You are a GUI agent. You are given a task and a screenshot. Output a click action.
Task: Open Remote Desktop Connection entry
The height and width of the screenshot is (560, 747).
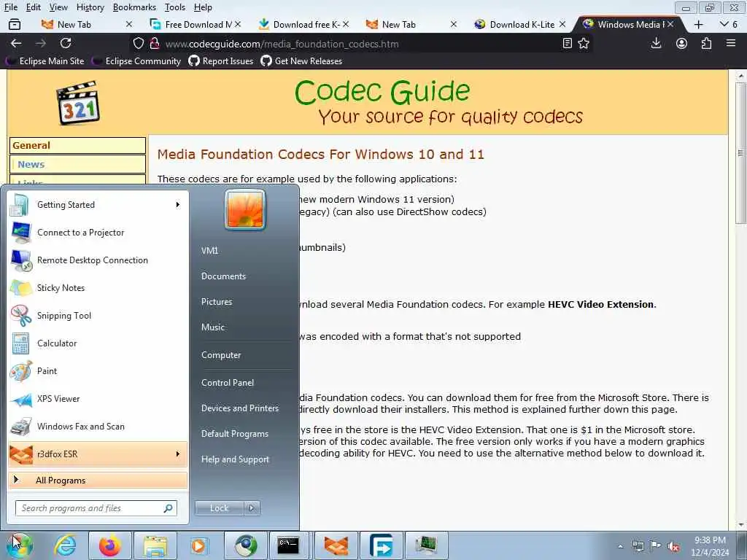point(98,260)
